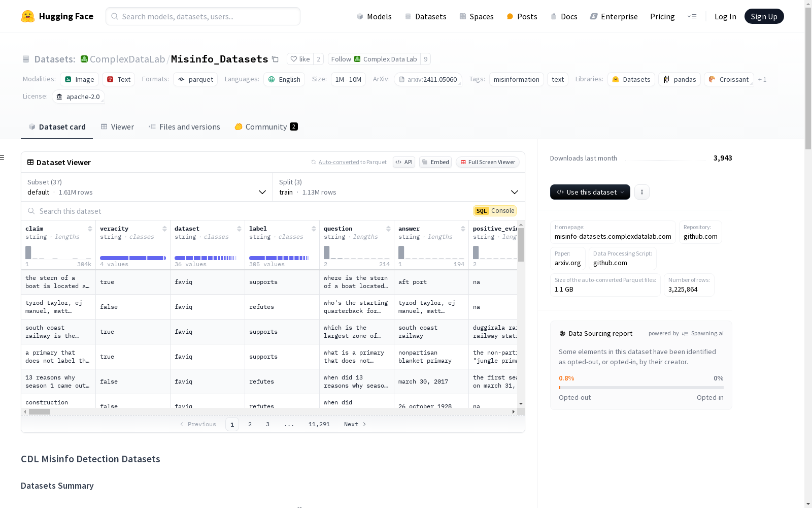Open the more-navigation menu icon in the header

[x=692, y=16]
